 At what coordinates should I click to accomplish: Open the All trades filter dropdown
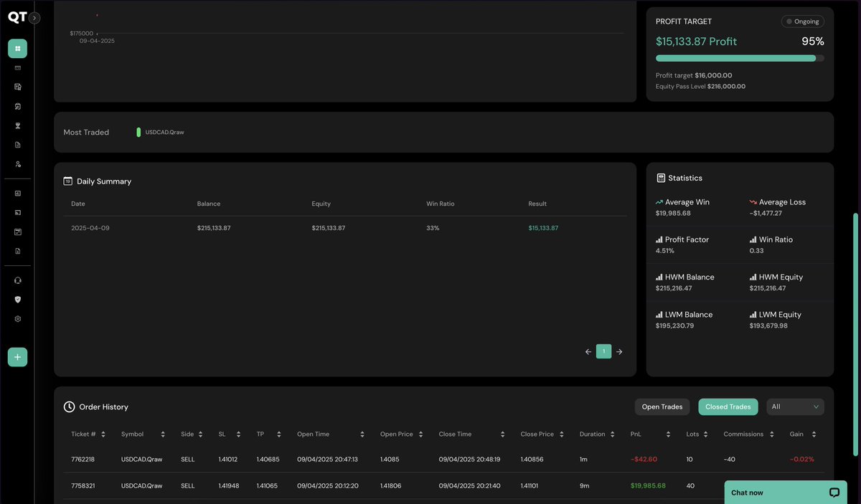(x=794, y=406)
